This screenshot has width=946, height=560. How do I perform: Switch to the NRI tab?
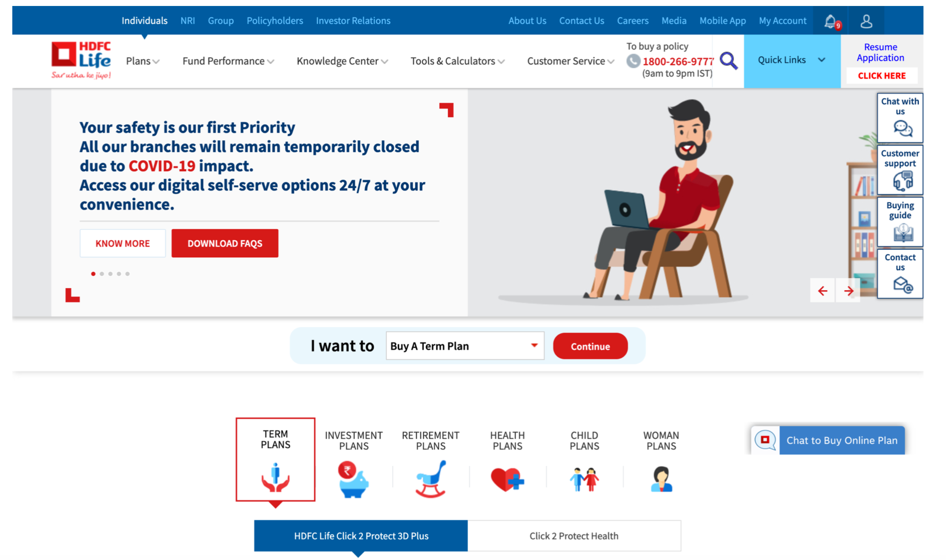click(187, 21)
